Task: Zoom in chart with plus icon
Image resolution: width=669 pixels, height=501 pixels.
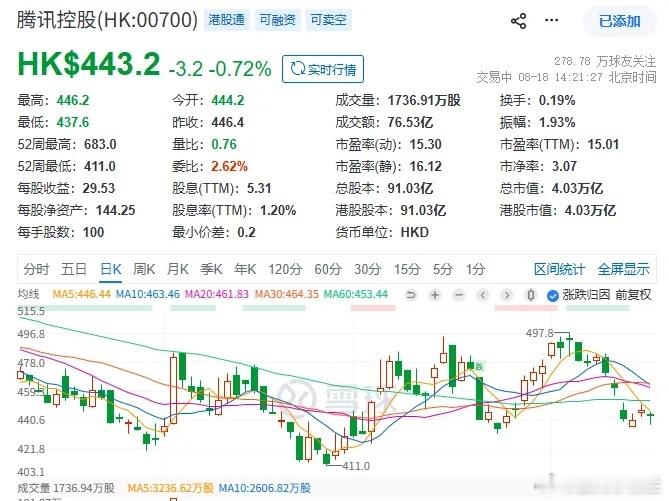Action: pyautogui.click(x=435, y=295)
